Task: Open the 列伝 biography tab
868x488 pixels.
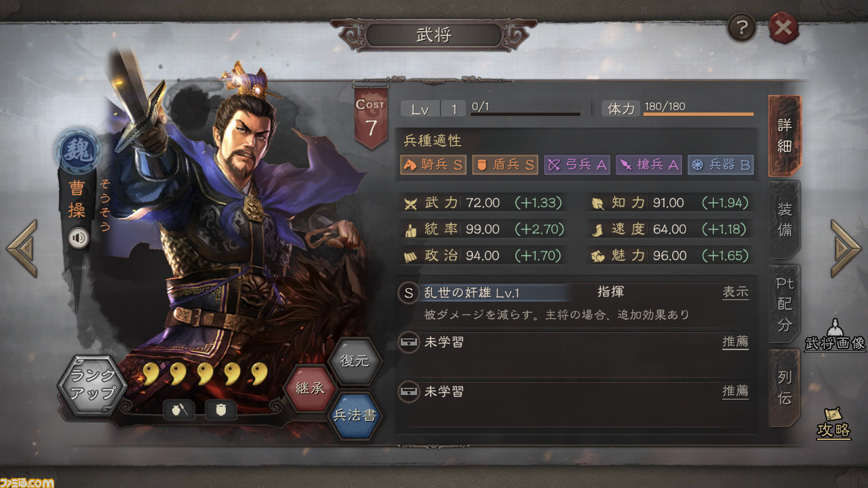Action: 785,388
